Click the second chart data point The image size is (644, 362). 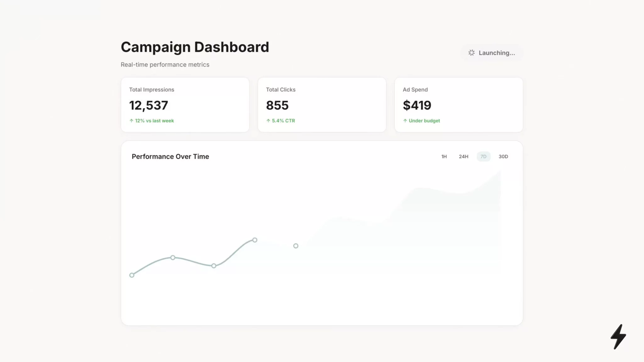[173, 258]
